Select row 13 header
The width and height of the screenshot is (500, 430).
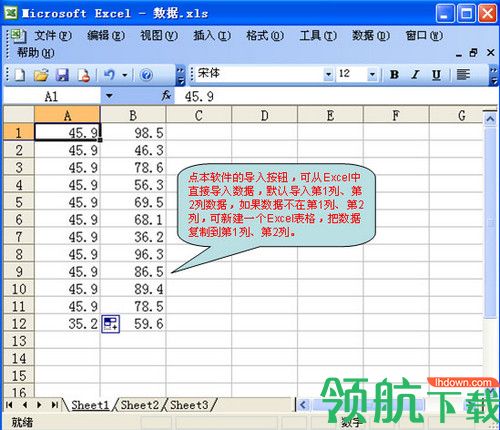pyautogui.click(x=19, y=341)
